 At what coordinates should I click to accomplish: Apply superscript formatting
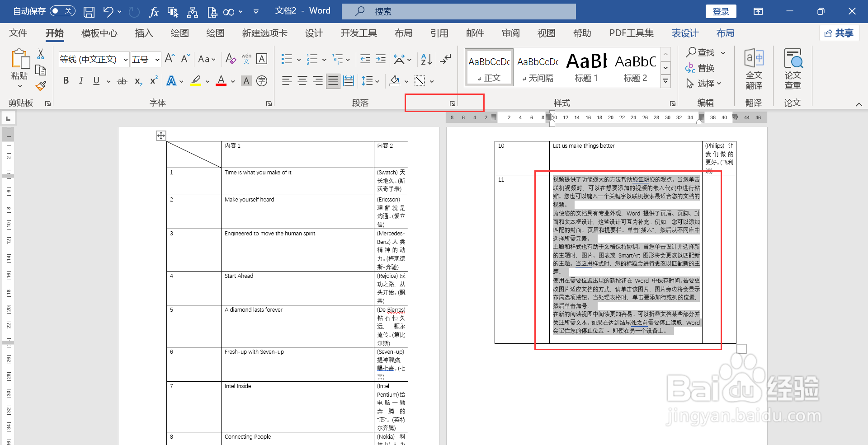point(154,80)
